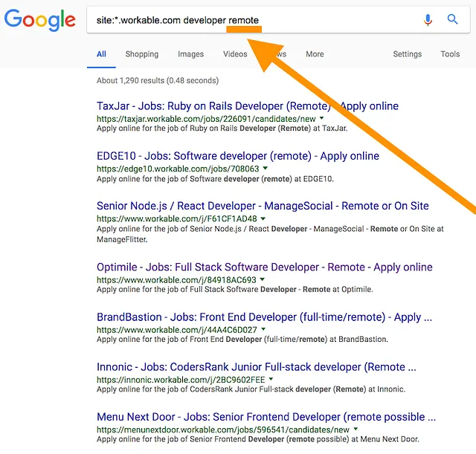This screenshot has height=454, width=476.
Task: Select the All results tab
Action: 101,54
